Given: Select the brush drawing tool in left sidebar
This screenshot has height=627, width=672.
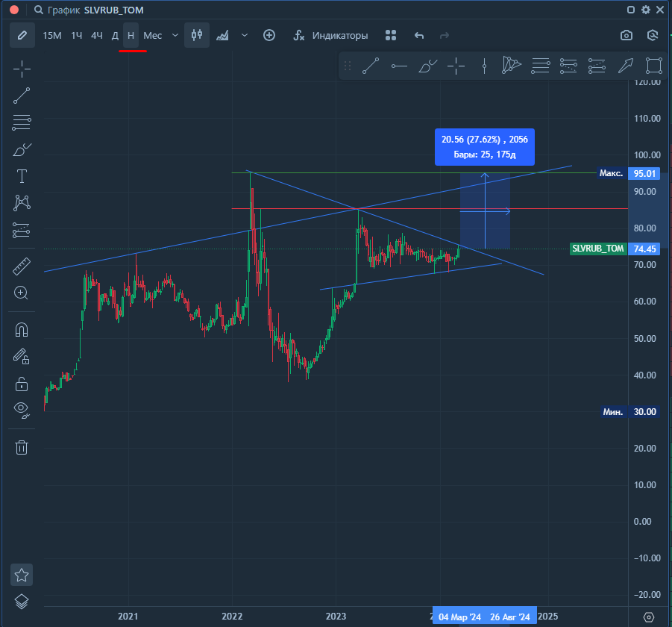Looking at the screenshot, I should (x=22, y=150).
